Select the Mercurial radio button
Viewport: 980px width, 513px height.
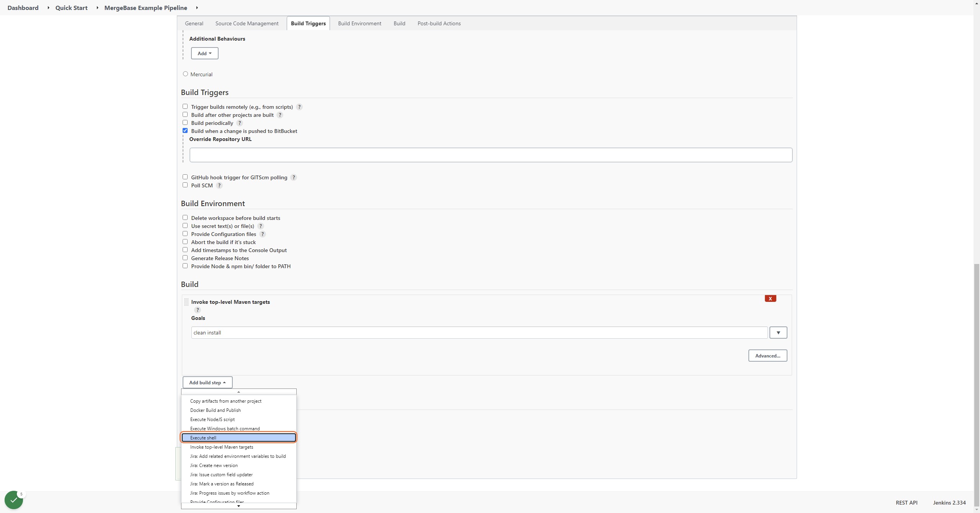(x=185, y=74)
